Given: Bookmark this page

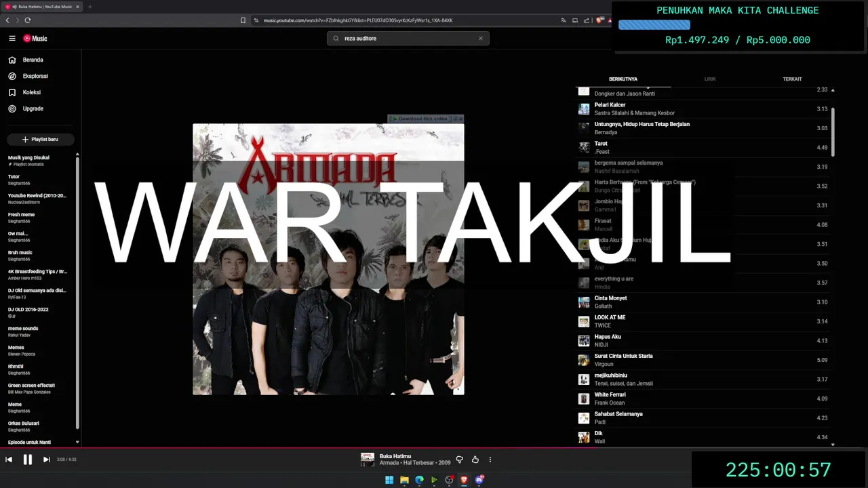Looking at the screenshot, I should (243, 20).
